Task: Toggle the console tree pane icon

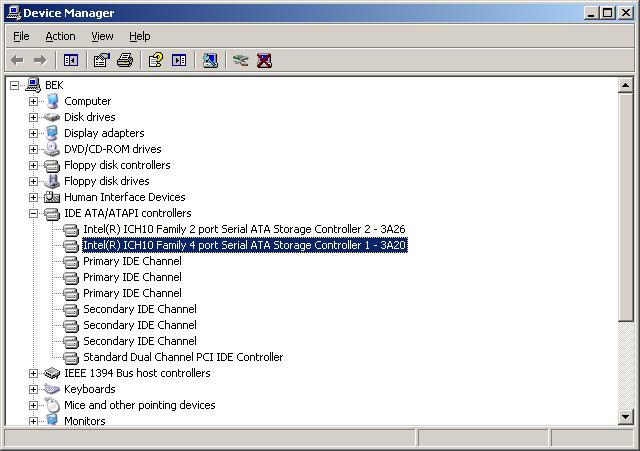Action: pos(71,60)
